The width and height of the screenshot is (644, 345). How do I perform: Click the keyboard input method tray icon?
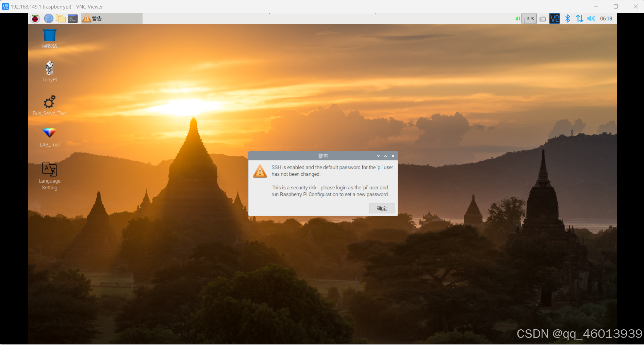(543, 18)
